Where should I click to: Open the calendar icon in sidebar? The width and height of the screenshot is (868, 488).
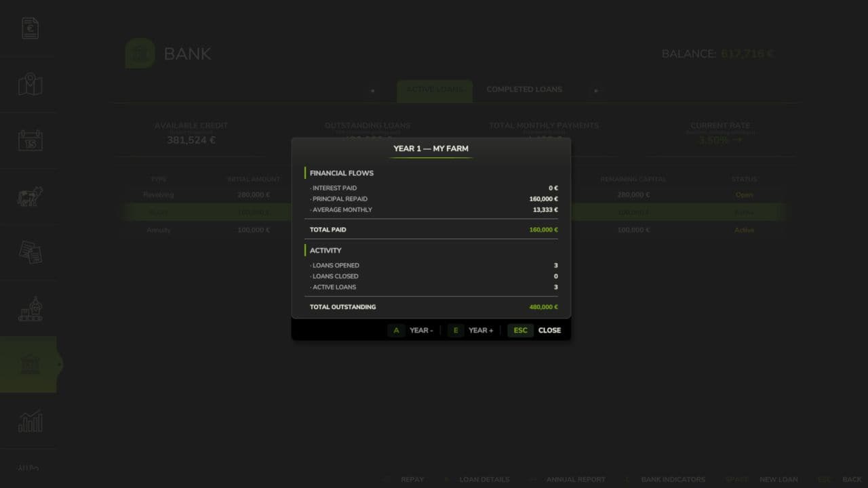pyautogui.click(x=30, y=140)
